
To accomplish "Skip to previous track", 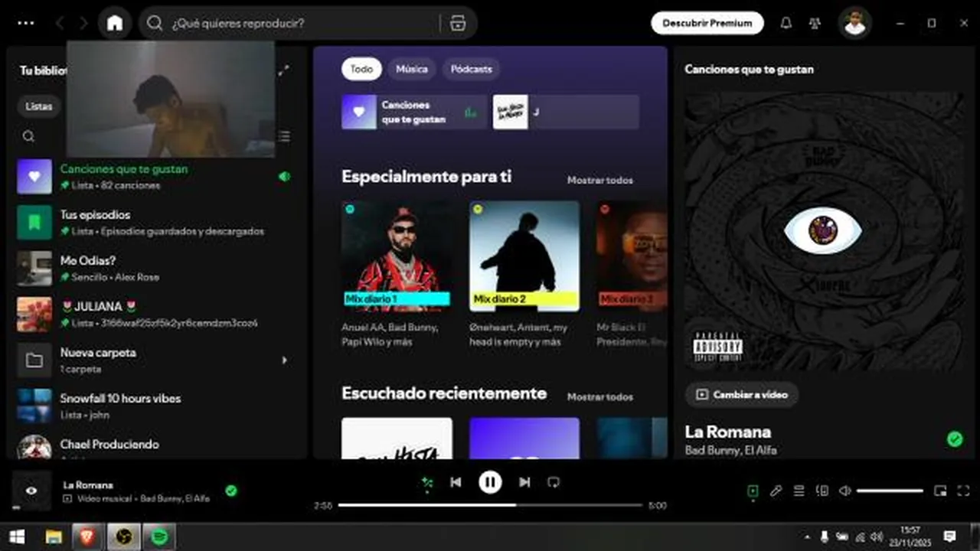I will pos(456,482).
